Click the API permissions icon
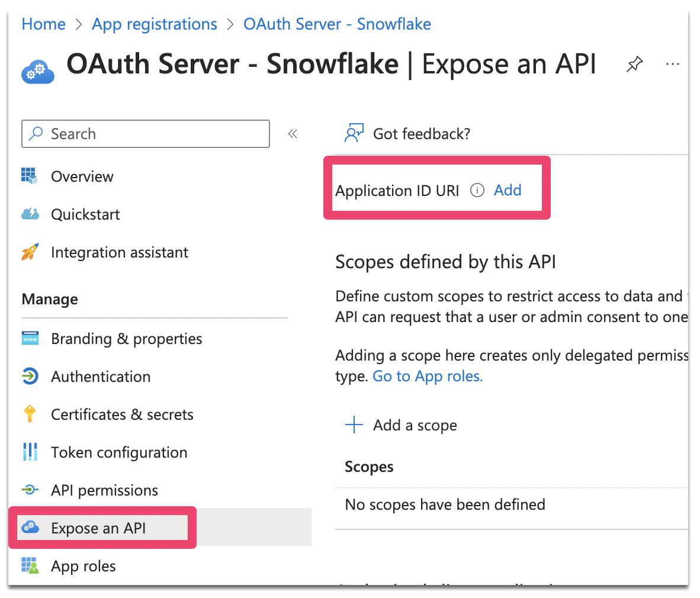 pos(30,490)
